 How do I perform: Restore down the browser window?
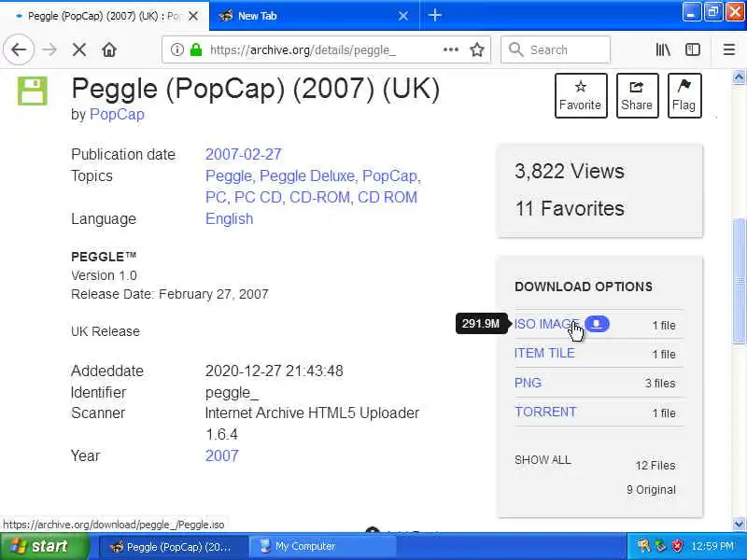713,12
